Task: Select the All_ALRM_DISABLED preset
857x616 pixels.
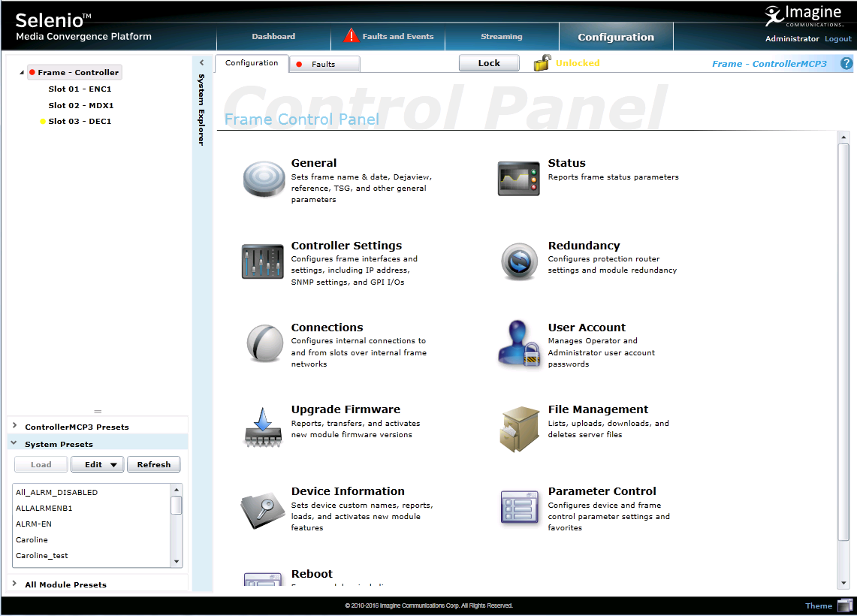Action: [92, 493]
